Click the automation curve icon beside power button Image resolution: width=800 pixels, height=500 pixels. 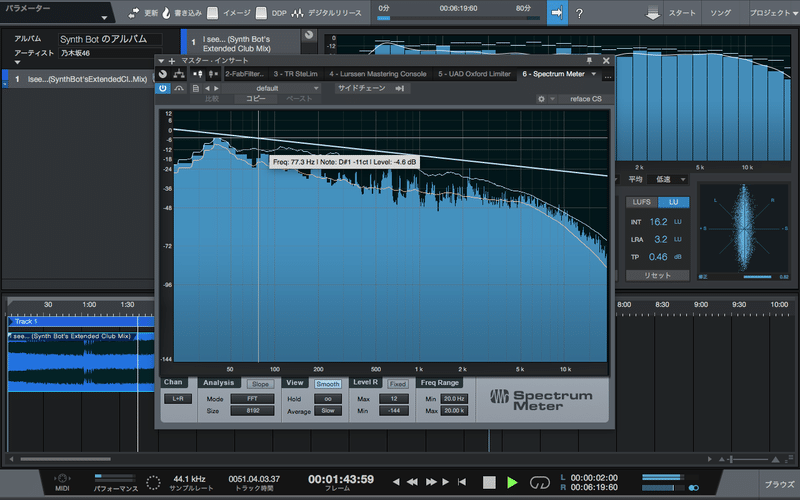(179, 88)
